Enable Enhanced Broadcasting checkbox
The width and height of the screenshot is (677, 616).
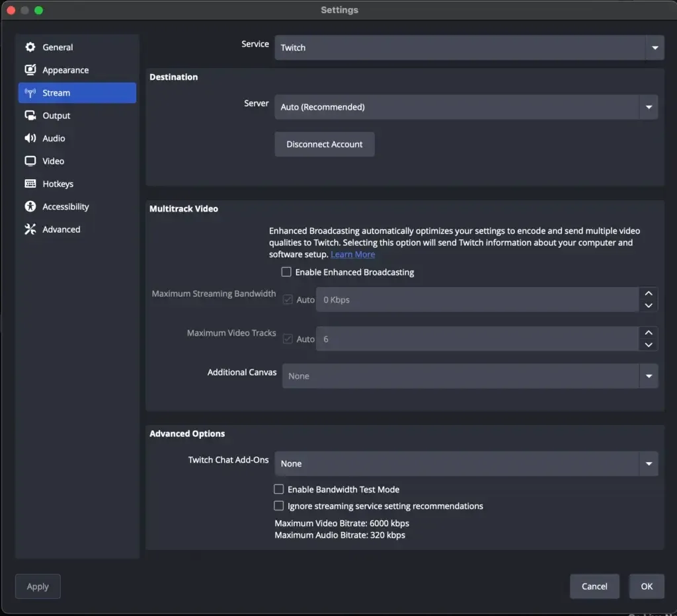[x=286, y=272]
